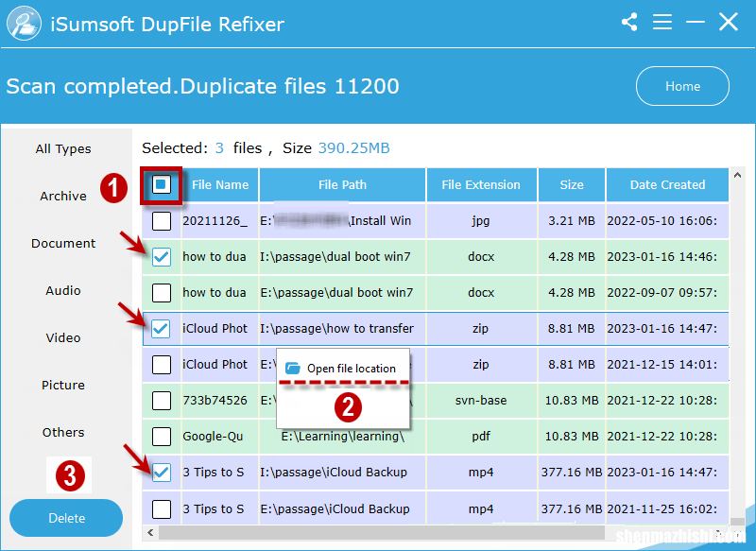Click path 'E:\passage\iCloud Backup'
The width and height of the screenshot is (756, 551).
point(335,509)
